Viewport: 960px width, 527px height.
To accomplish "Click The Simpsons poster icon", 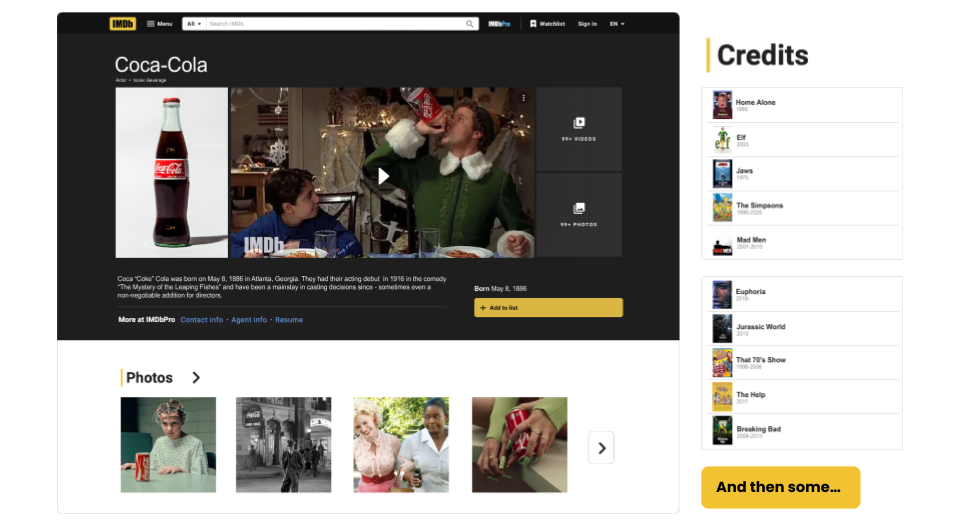I will coord(722,208).
